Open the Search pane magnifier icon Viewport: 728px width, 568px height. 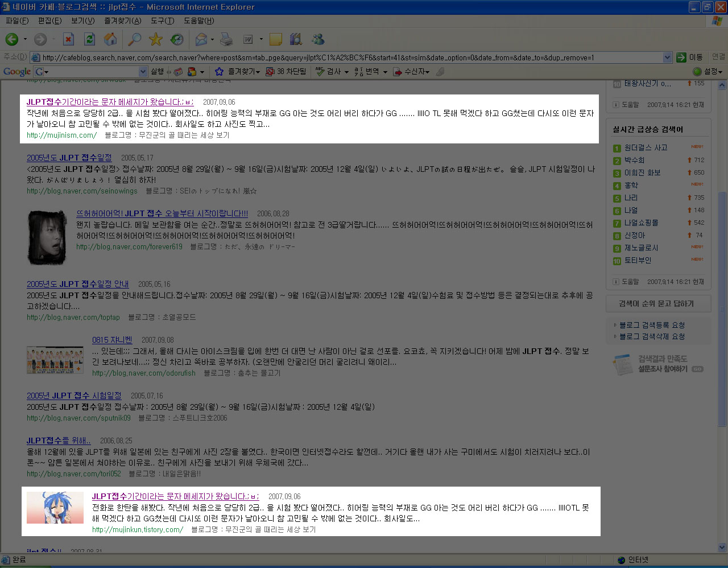click(134, 39)
